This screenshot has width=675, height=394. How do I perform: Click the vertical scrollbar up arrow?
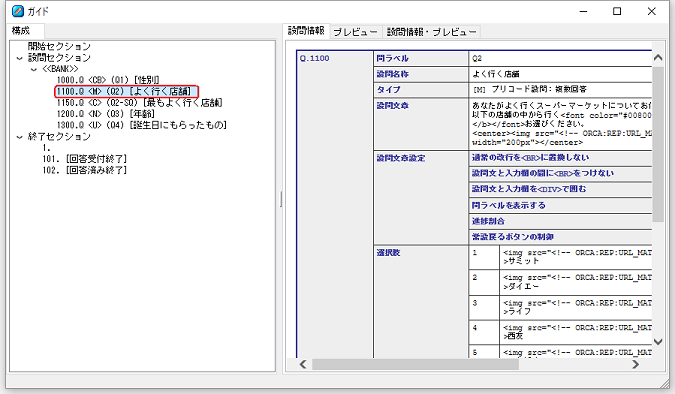point(658,57)
